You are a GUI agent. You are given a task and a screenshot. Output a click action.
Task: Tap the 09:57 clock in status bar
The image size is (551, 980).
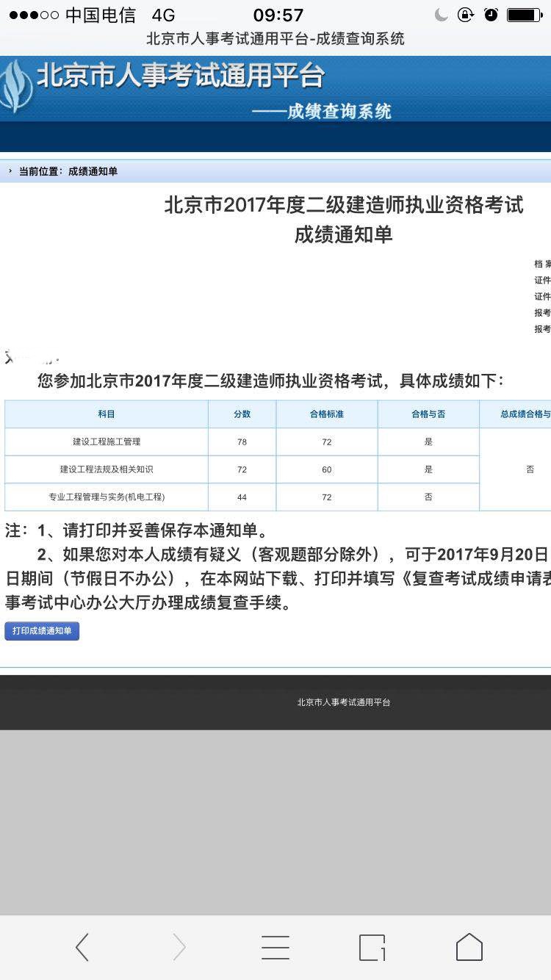coord(278,15)
